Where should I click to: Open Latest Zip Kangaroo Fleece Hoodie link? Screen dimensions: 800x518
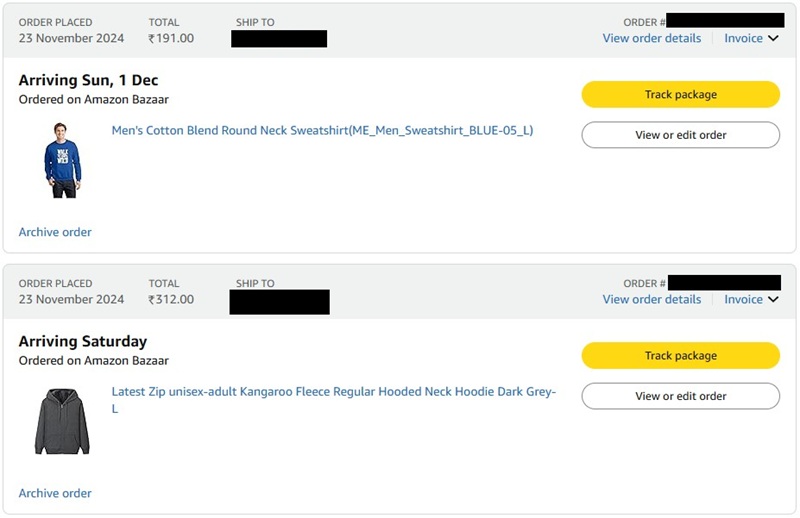(x=333, y=392)
